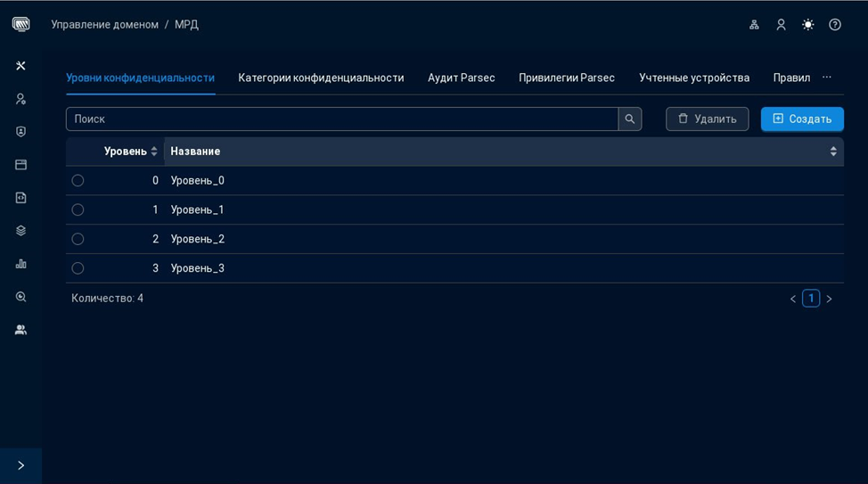This screenshot has width=868, height=484.
Task: Show more tabs via ellipsis button
Action: click(827, 78)
